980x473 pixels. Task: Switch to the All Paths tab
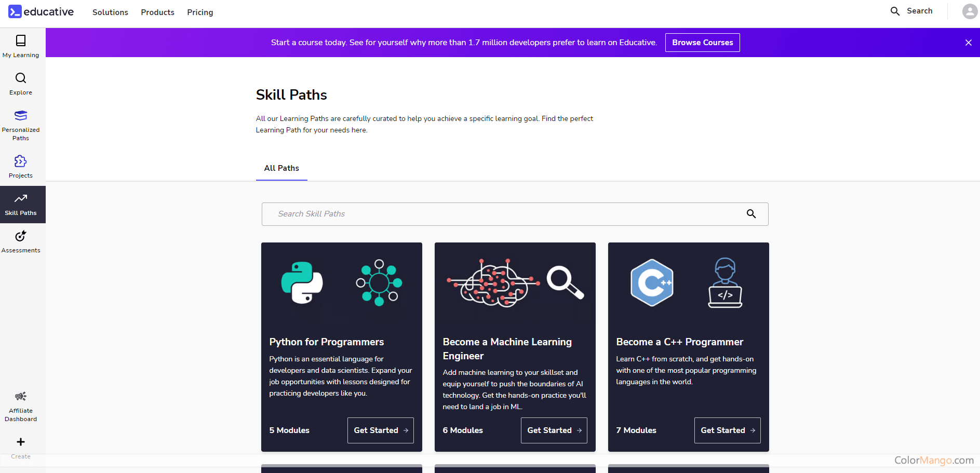281,168
